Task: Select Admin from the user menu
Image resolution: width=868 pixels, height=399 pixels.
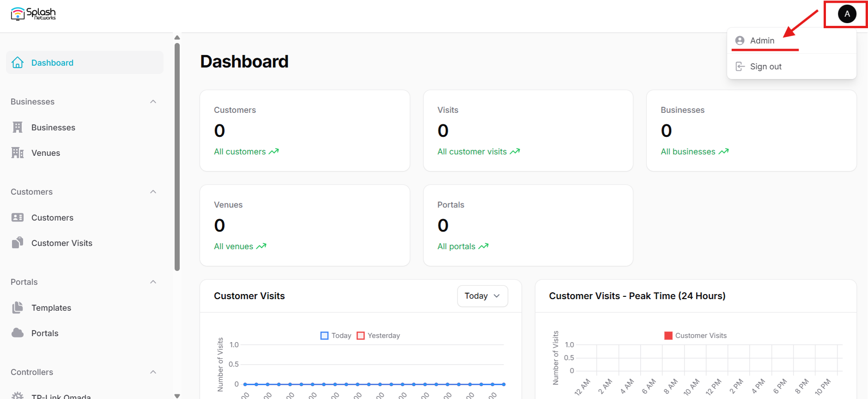Action: click(762, 41)
